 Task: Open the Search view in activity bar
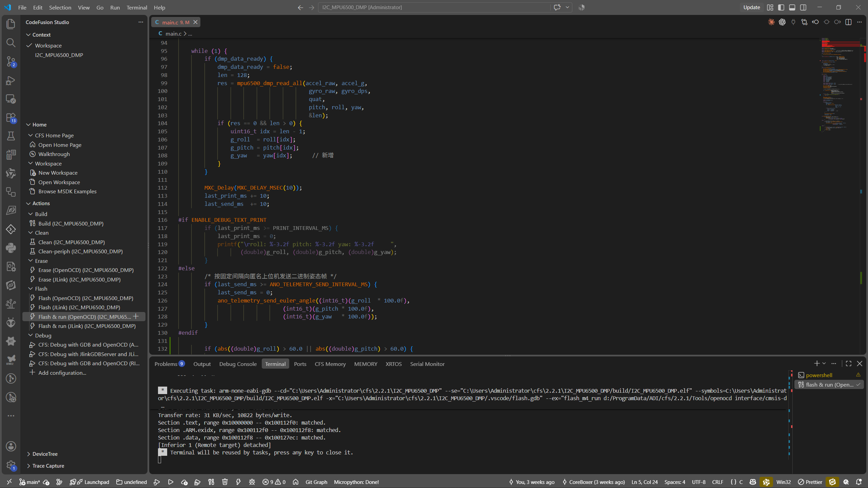click(x=11, y=42)
